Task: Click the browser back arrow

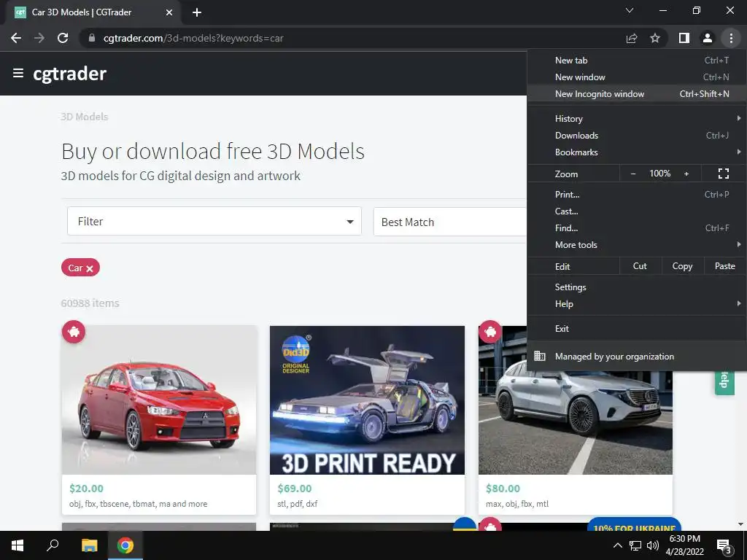Action: click(x=16, y=38)
